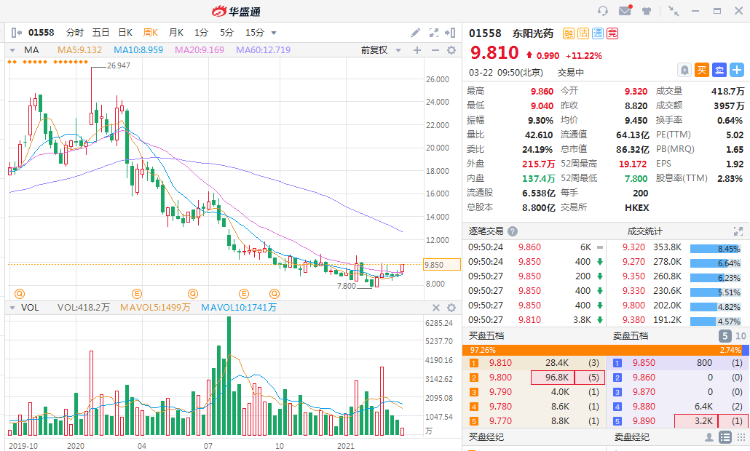Open the mail messages icon
Screen dimensions: 750x451
pos(625,10)
